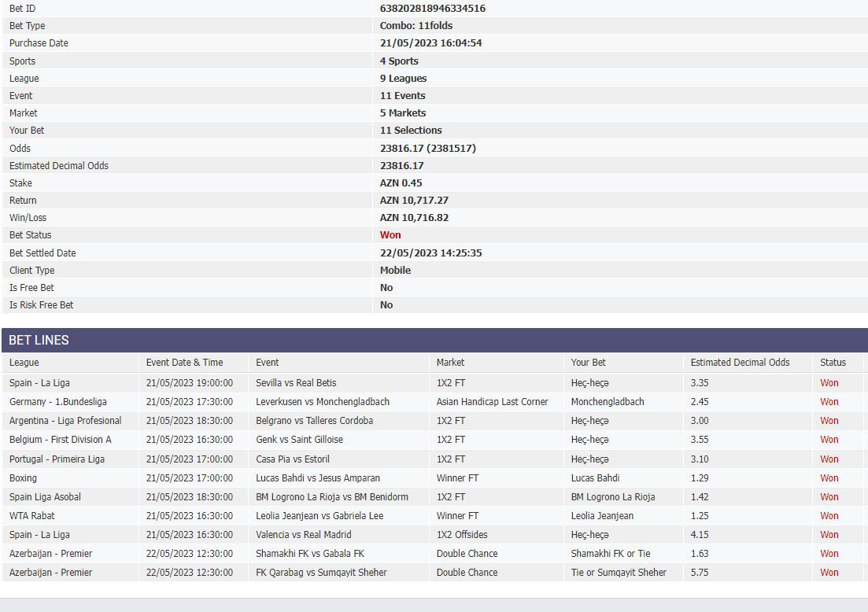Click the Lucas Bahdi vs Jesus Amparan event
This screenshot has width=868, height=612.
(317, 478)
